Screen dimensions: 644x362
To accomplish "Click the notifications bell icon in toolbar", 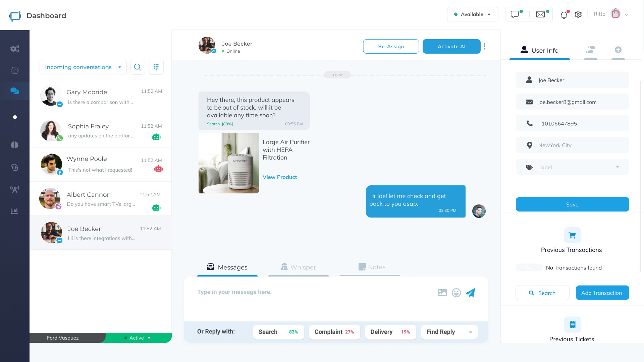I will tap(565, 15).
